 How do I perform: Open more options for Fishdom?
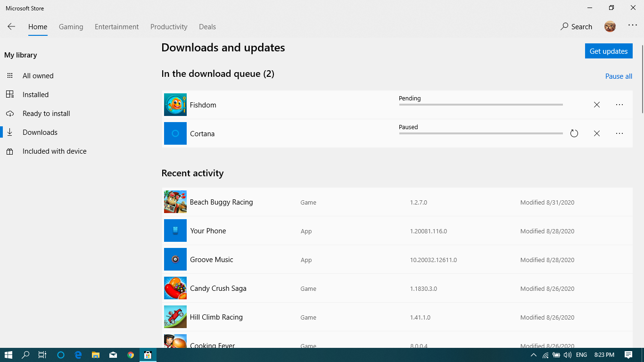tap(619, 105)
